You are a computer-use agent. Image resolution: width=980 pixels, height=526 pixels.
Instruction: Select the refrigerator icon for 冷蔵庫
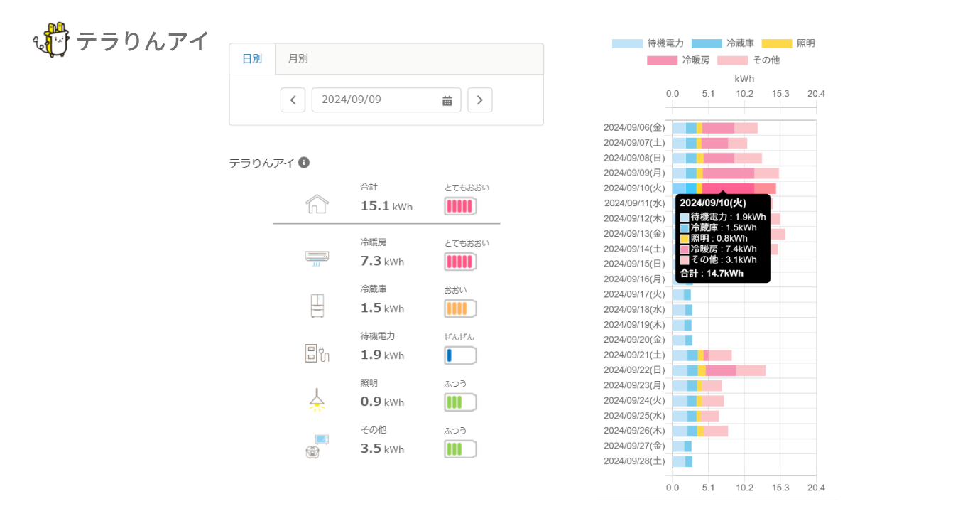pos(317,305)
